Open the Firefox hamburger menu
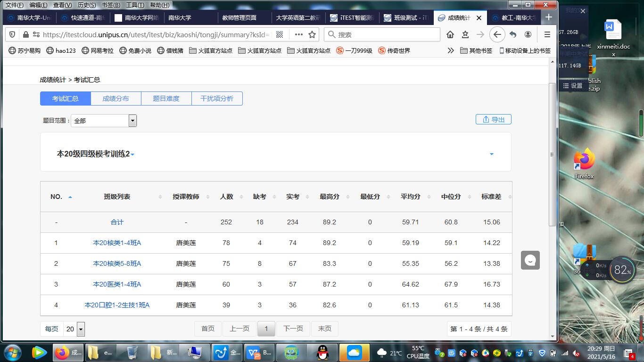This screenshot has width=644, height=362. [x=547, y=34]
